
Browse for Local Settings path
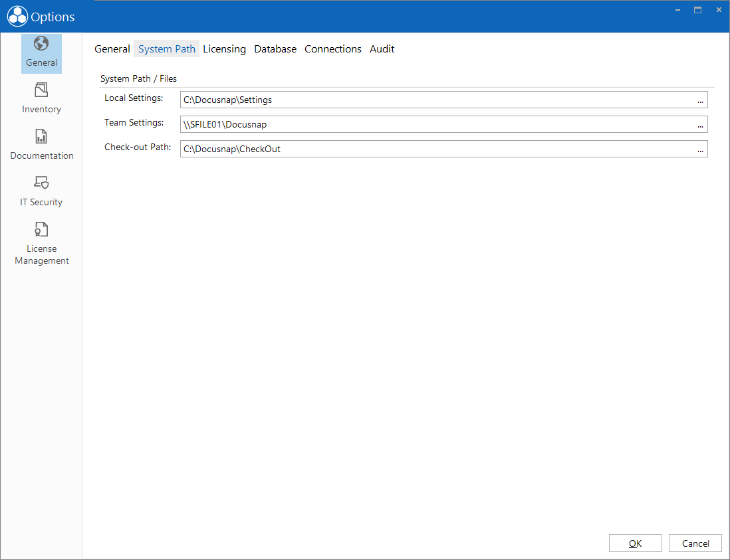coord(700,100)
